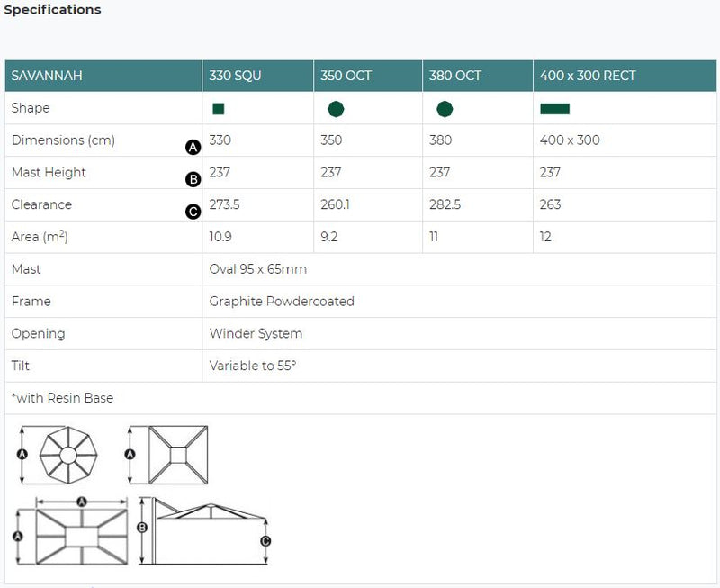The height and width of the screenshot is (588, 720).
Task: Click the Area (m²) row label
Action: [x=40, y=237]
